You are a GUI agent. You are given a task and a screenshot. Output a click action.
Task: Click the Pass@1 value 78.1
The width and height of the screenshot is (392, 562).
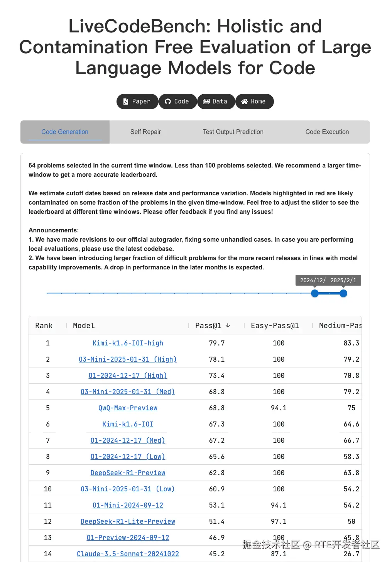217,359
